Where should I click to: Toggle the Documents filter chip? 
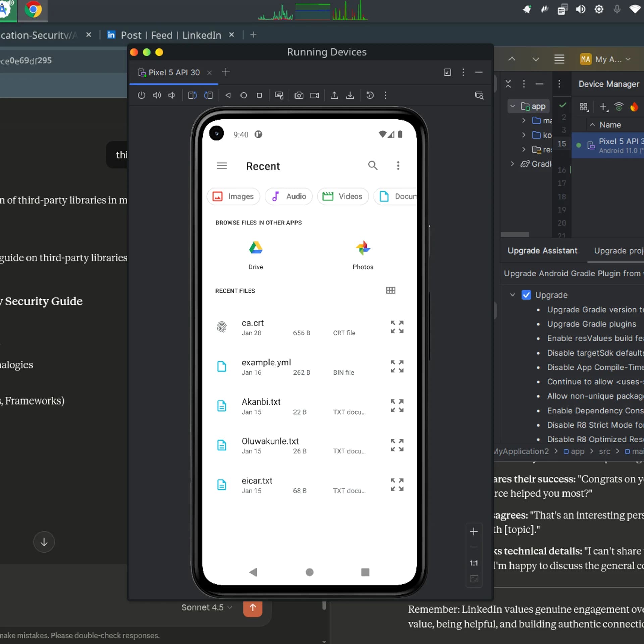click(395, 196)
